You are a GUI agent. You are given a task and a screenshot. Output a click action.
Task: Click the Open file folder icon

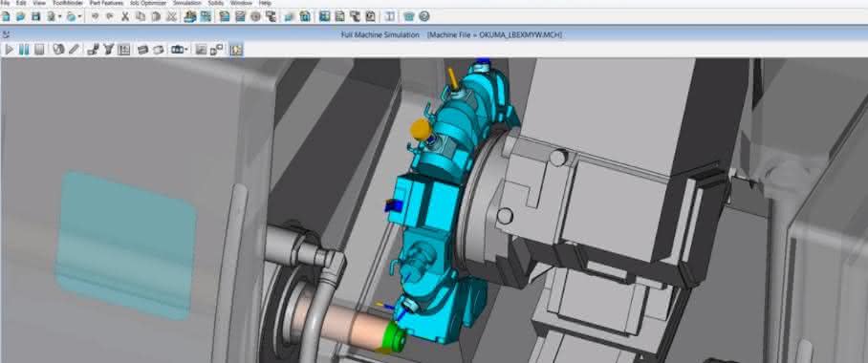click(21, 16)
